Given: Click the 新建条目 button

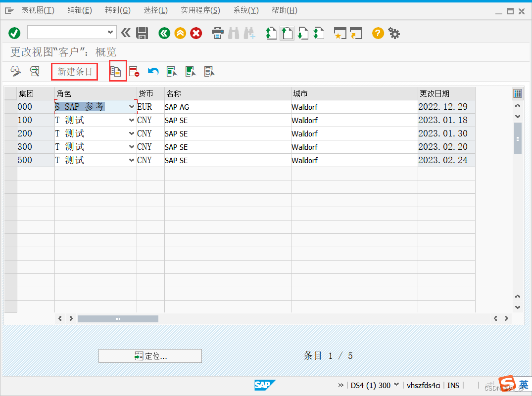Looking at the screenshot, I should pyautogui.click(x=75, y=72).
